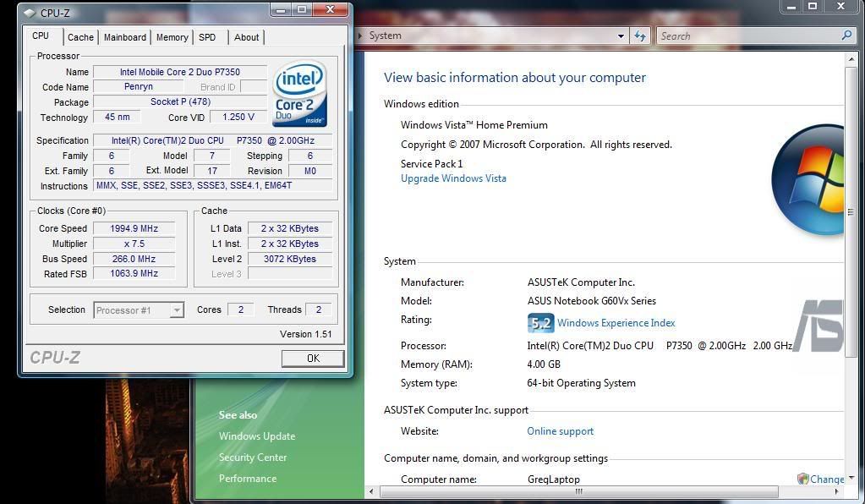The width and height of the screenshot is (865, 504).
Task: Click the Rated FSB value 1063.9 MHz
Action: pos(134,273)
